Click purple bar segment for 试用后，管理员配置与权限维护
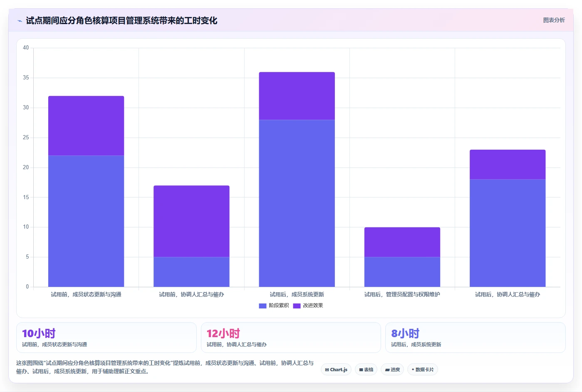This screenshot has width=582, height=392. pyautogui.click(x=402, y=242)
